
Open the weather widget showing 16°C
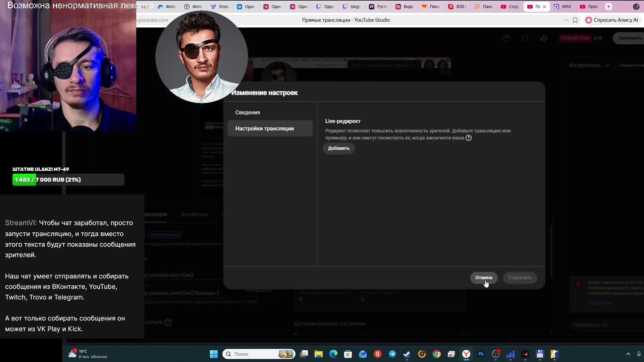88,354
